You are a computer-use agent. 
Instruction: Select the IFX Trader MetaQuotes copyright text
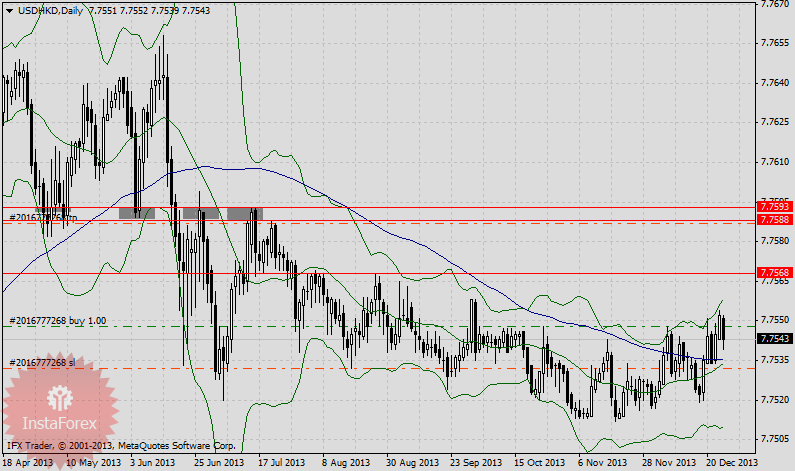[121, 446]
